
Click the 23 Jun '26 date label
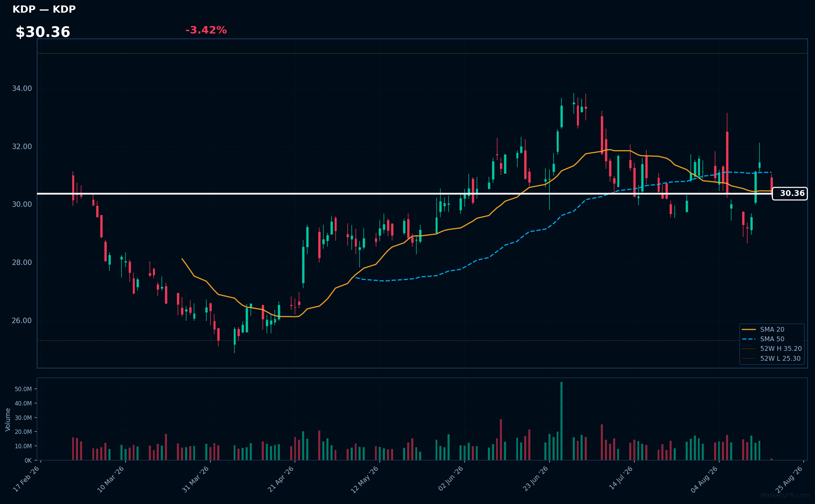tap(536, 479)
